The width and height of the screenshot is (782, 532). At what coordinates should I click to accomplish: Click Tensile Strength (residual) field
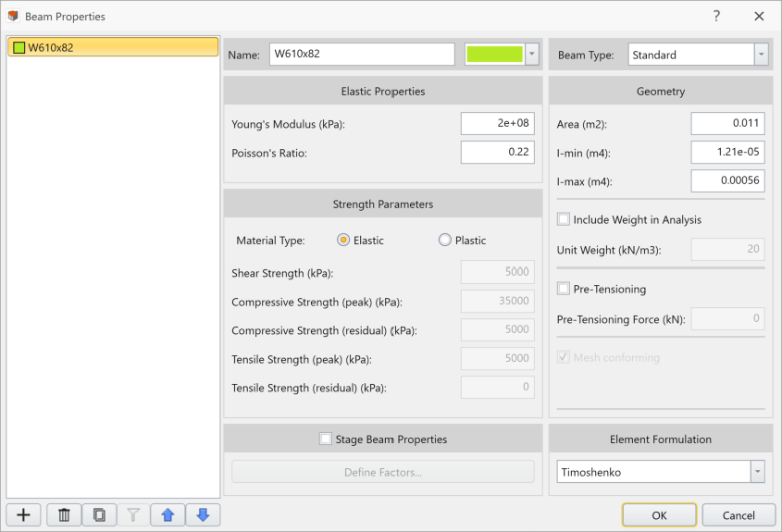(498, 387)
